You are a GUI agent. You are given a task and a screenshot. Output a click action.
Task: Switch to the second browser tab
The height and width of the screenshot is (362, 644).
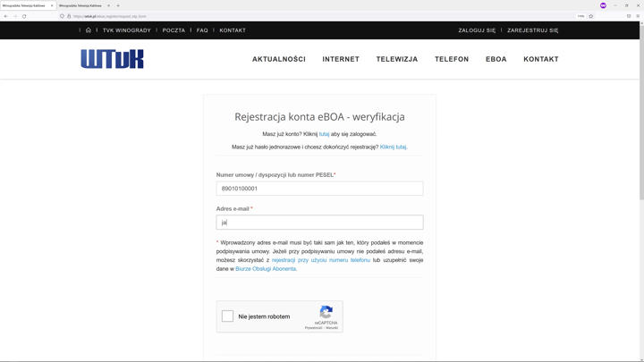click(82, 5)
